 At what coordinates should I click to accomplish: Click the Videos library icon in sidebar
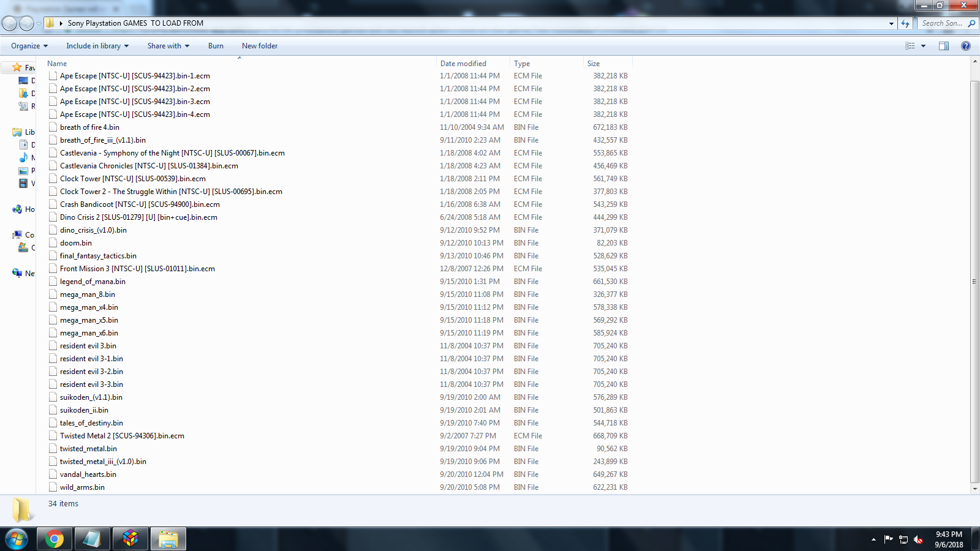coord(23,183)
